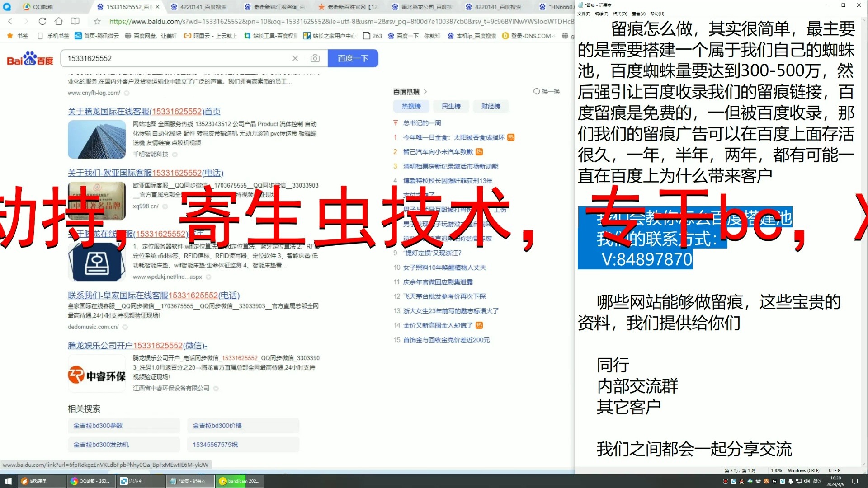Open Notepad 格式(O) menu
Image resolution: width=868 pixels, height=488 pixels.
point(620,14)
